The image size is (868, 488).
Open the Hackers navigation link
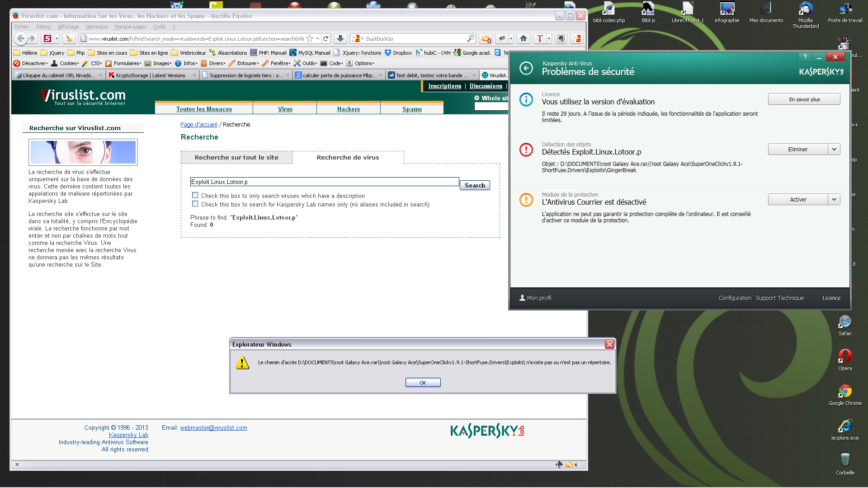pos(349,109)
